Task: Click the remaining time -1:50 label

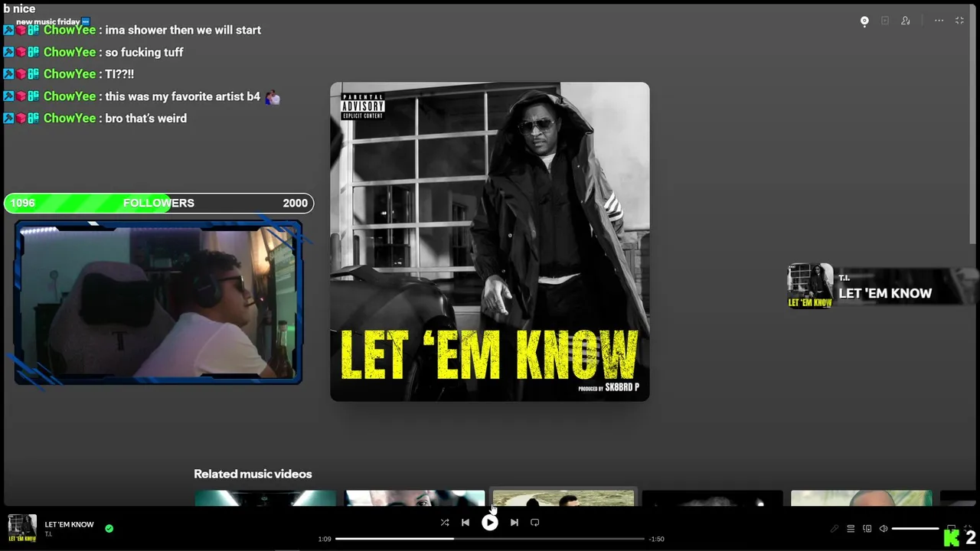Action: (x=656, y=539)
